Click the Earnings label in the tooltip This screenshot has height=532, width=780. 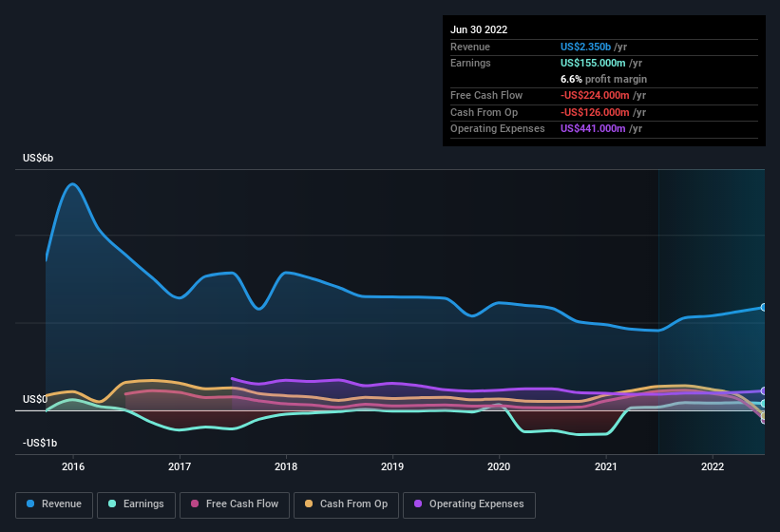[x=470, y=63]
